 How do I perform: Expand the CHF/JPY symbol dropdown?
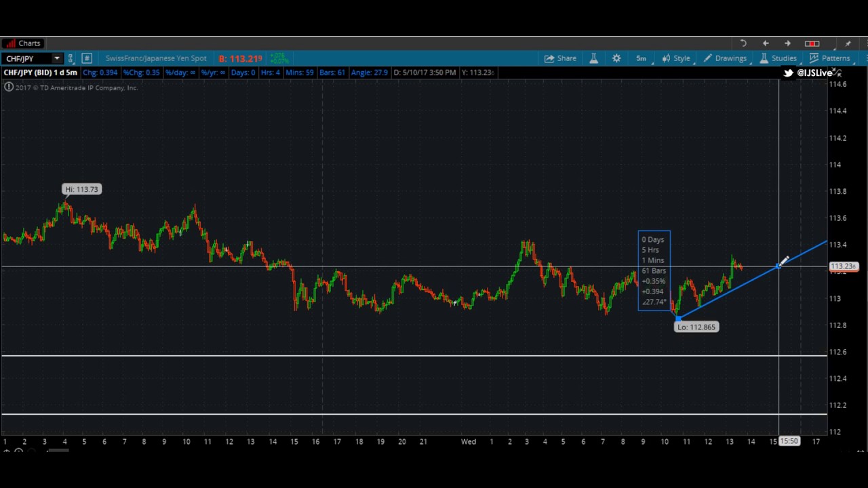click(x=57, y=58)
